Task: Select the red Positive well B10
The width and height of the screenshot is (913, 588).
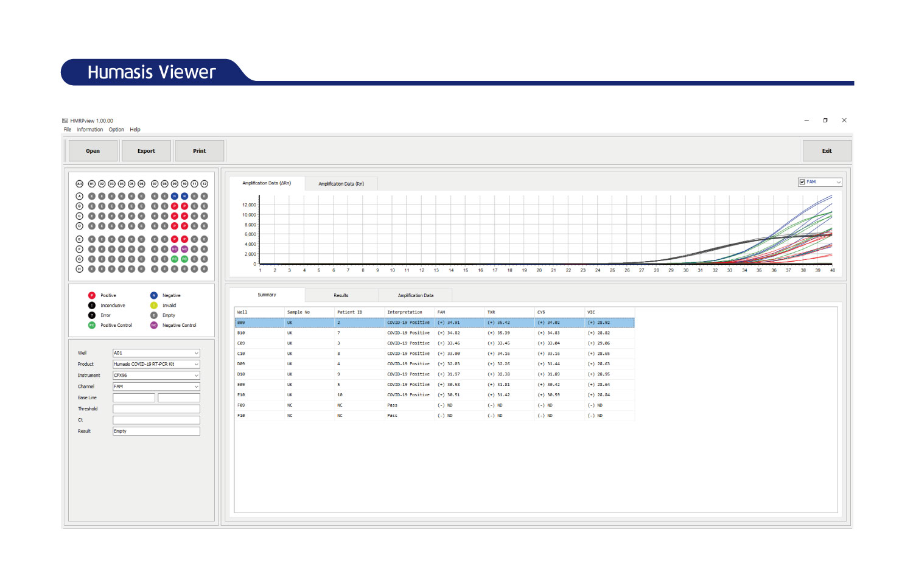Action: coord(184,206)
